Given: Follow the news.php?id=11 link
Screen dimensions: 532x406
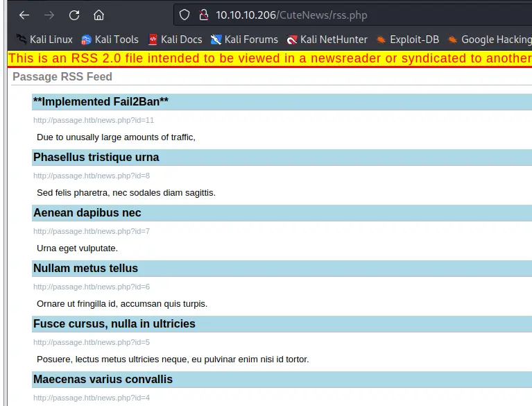Looking at the screenshot, I should pyautogui.click(x=94, y=120).
